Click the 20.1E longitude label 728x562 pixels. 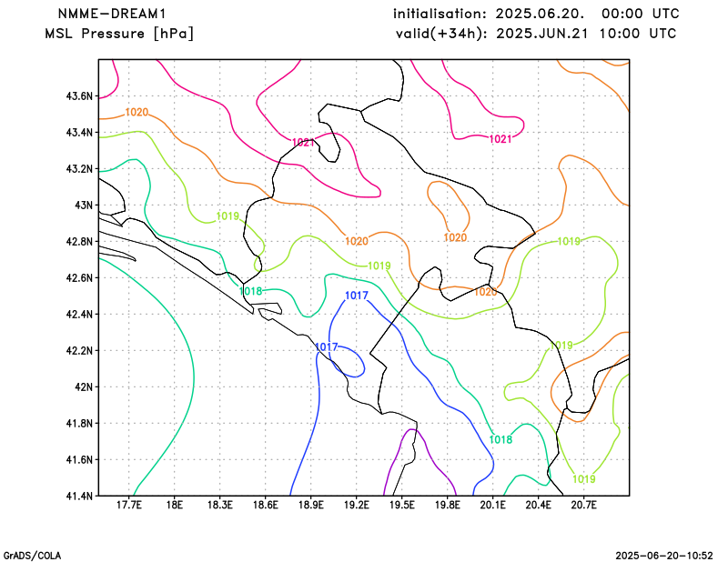click(x=493, y=505)
